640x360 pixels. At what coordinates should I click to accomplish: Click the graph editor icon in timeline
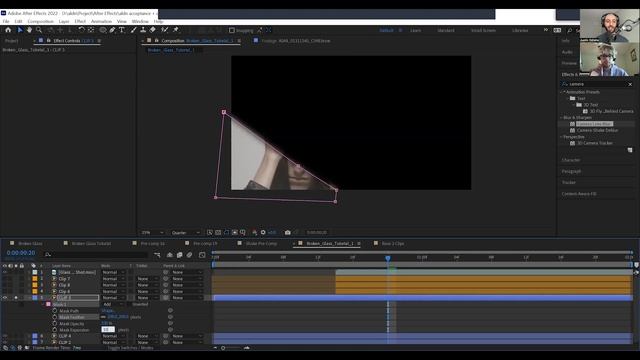(x=202, y=255)
